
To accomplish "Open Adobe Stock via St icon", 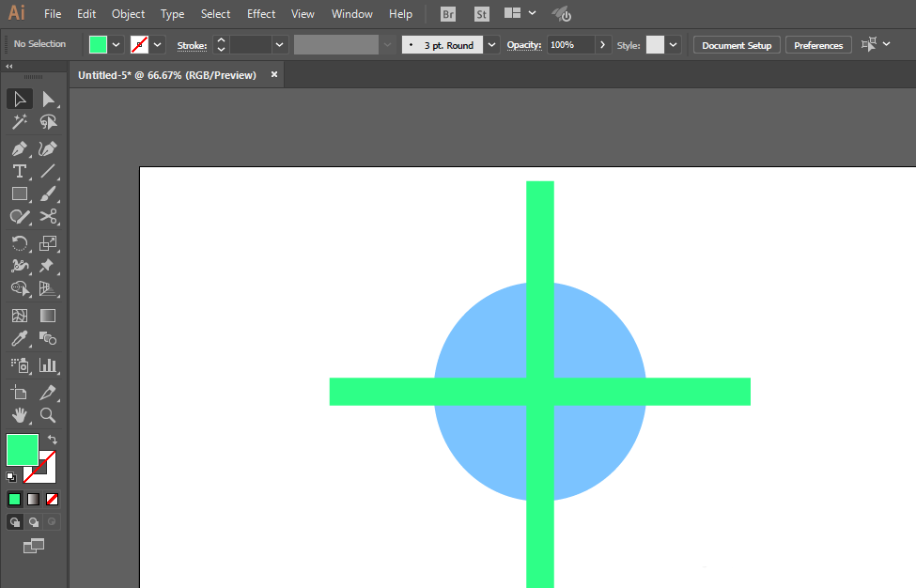I will click(481, 14).
